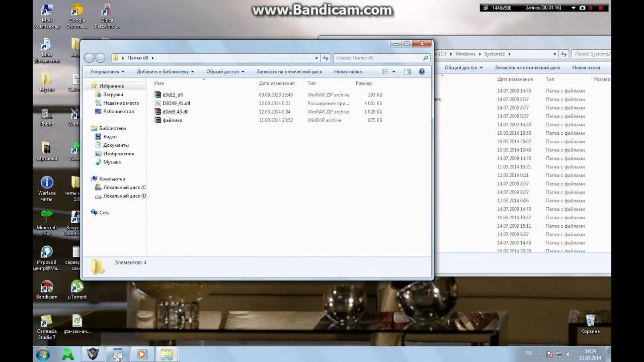Select Избранное in the navigation pane

(x=111, y=86)
